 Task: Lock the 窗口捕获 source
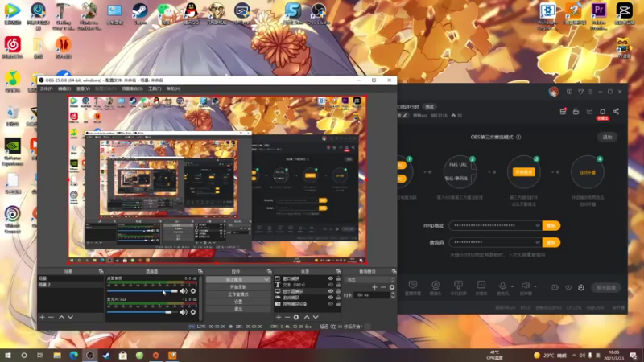click(338, 278)
